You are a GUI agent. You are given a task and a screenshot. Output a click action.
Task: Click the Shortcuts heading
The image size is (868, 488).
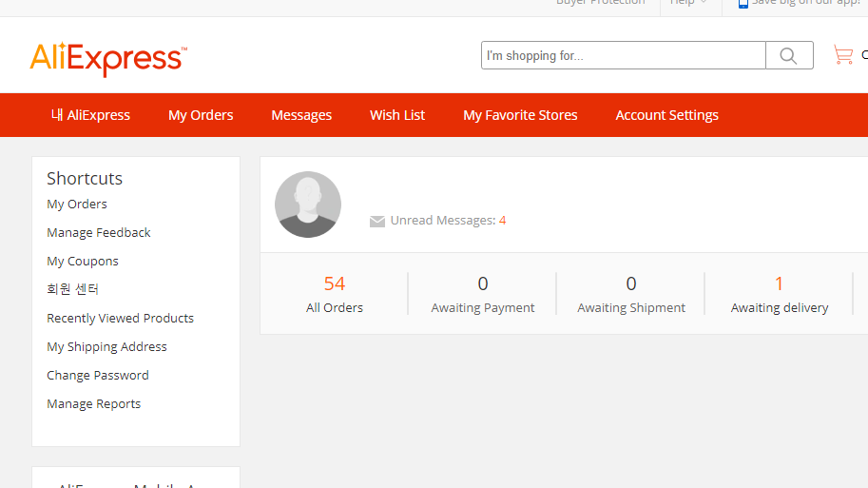[85, 178]
